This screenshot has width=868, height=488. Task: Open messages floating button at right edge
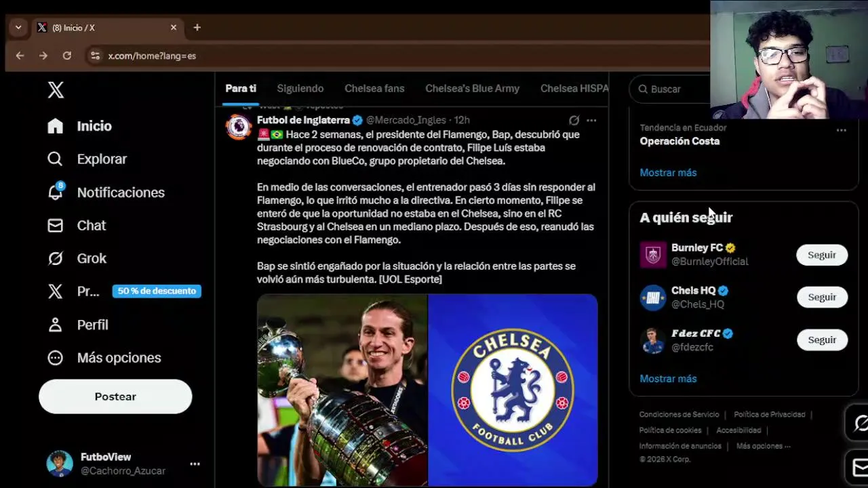(x=858, y=466)
